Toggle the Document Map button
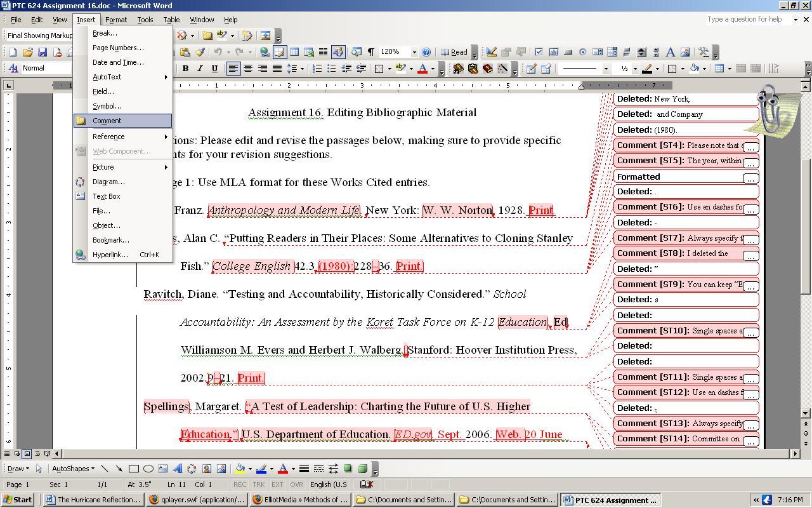The width and height of the screenshot is (812, 508). (x=356, y=52)
